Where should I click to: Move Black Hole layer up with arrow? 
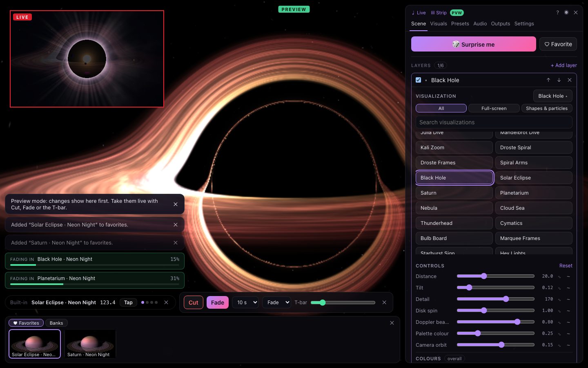coord(548,80)
